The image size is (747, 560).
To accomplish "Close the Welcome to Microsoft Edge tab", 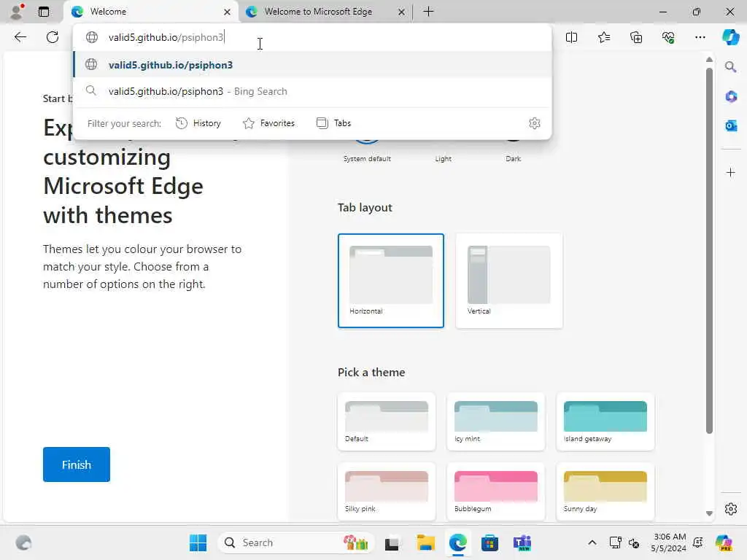I will click(402, 12).
